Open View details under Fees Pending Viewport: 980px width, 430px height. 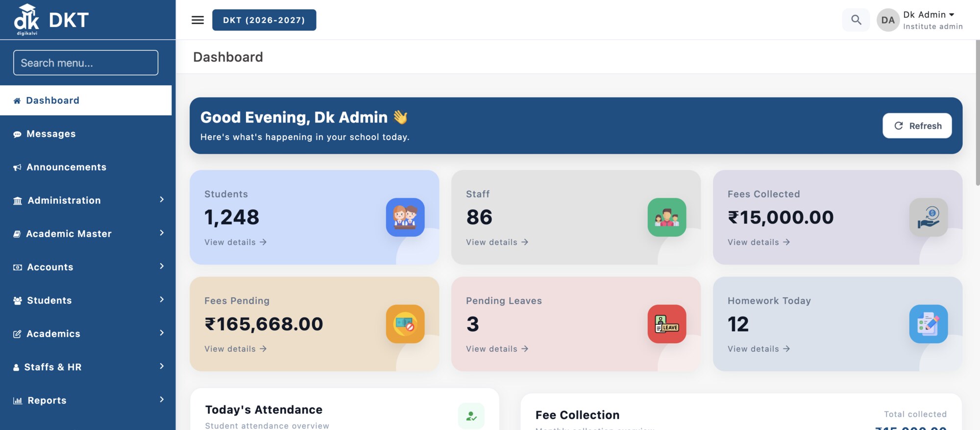pos(235,349)
